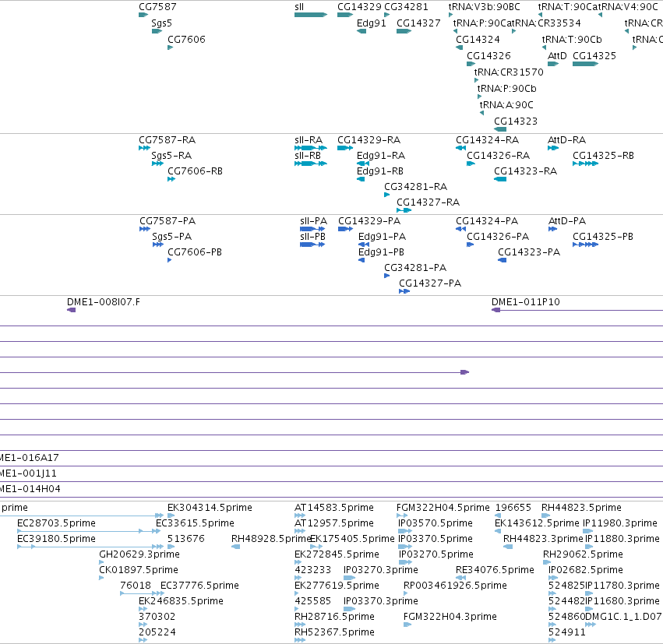Image resolution: width=663 pixels, height=644 pixels.
Task: Click the GH20629.3prime EST label
Action: (139, 554)
